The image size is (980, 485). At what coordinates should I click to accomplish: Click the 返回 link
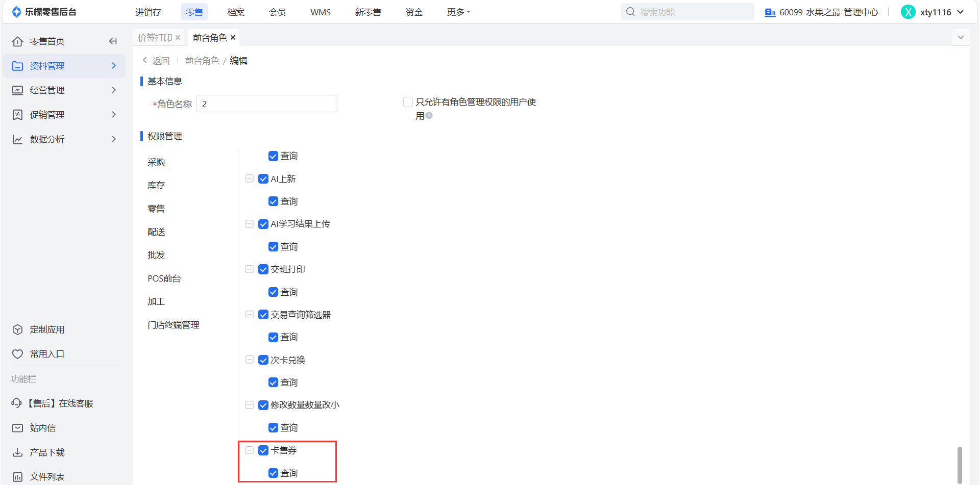coord(161,61)
